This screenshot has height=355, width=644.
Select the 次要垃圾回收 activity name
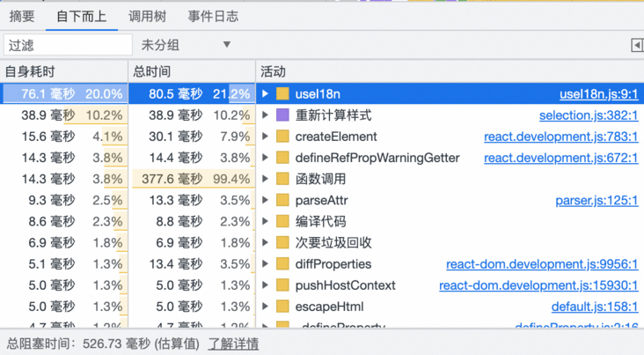(x=333, y=243)
